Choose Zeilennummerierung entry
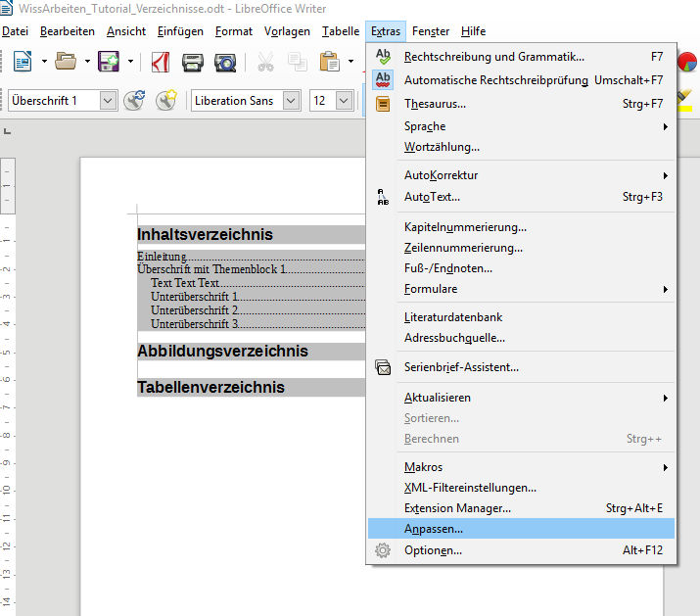 pos(521,248)
